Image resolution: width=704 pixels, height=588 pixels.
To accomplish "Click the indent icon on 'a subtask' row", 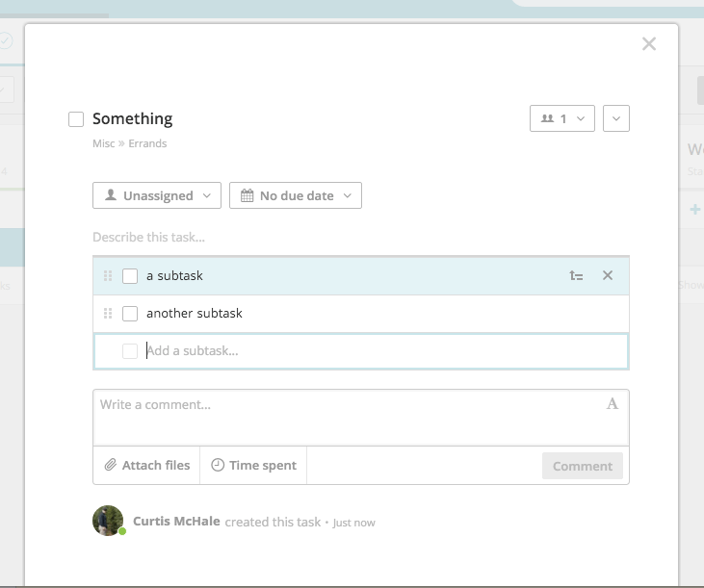I will point(576,276).
